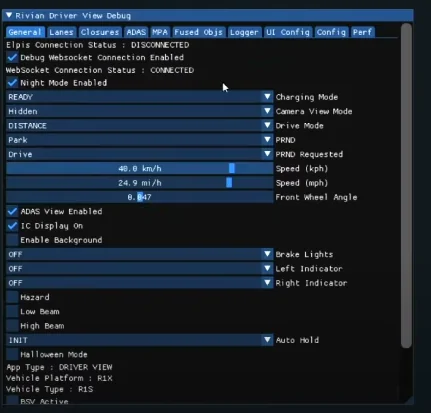The height and width of the screenshot is (413, 431).
Task: Click the Auto Hold label
Action: click(297, 340)
